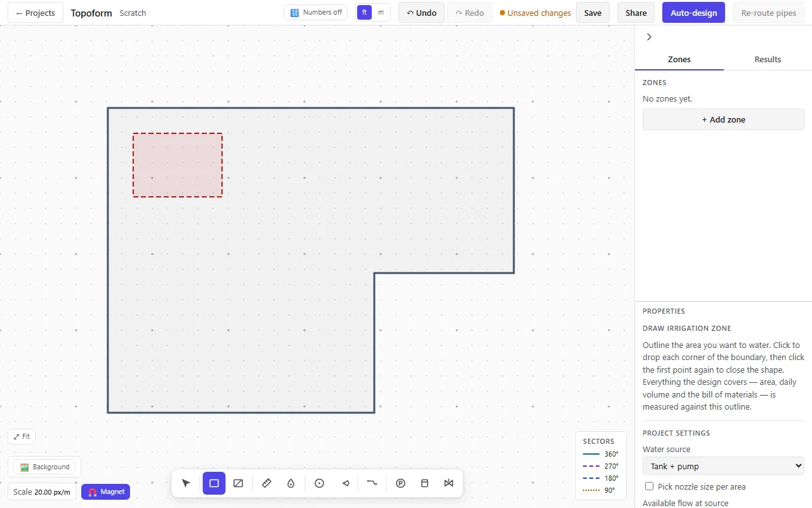The height and width of the screenshot is (508, 812).
Task: Toggle the Magnet snapping button
Action: (106, 492)
